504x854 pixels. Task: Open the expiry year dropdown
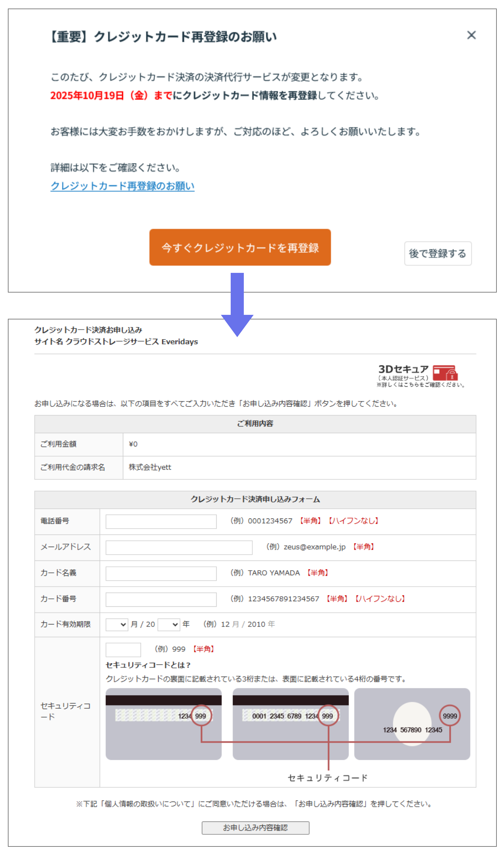pos(169,625)
